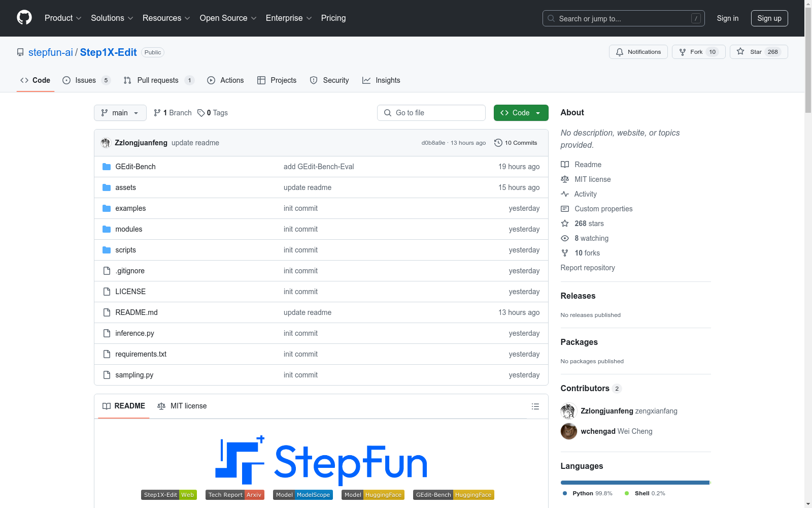
Task: Open Custom properties link
Action: pos(597,209)
